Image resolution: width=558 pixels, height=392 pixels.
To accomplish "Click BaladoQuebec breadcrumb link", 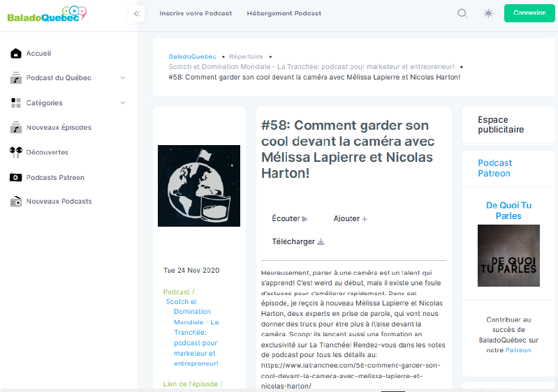I will 193,56.
